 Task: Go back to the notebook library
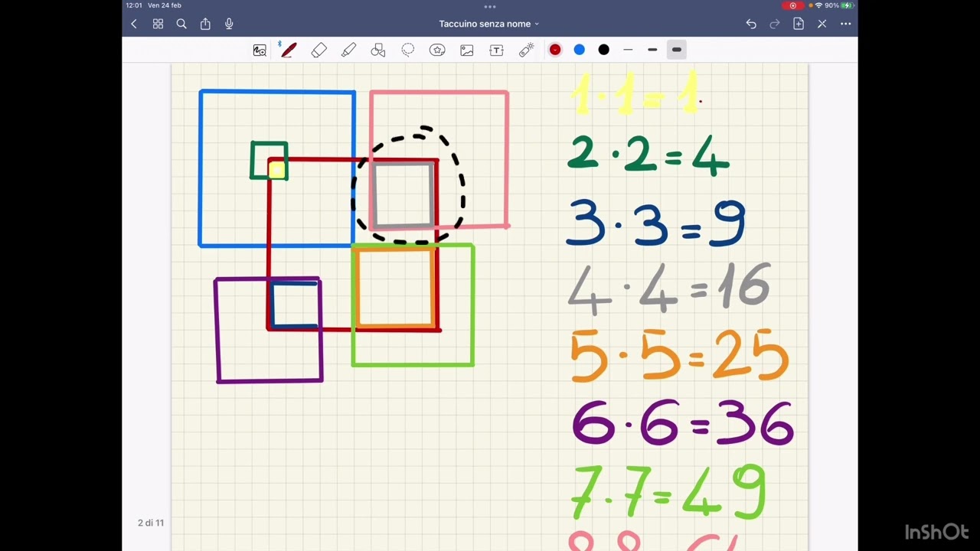click(x=134, y=24)
